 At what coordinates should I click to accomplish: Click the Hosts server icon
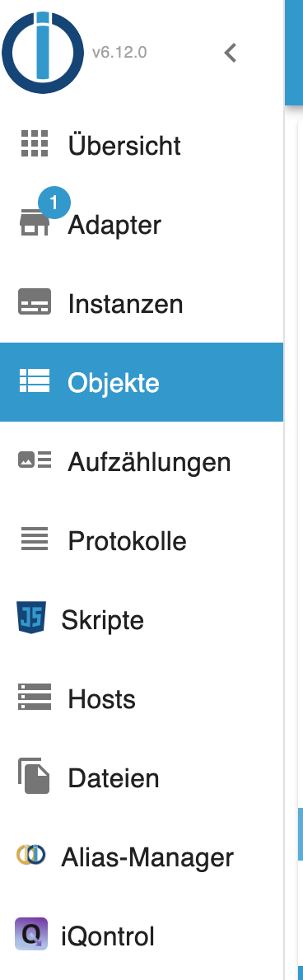(x=35, y=696)
